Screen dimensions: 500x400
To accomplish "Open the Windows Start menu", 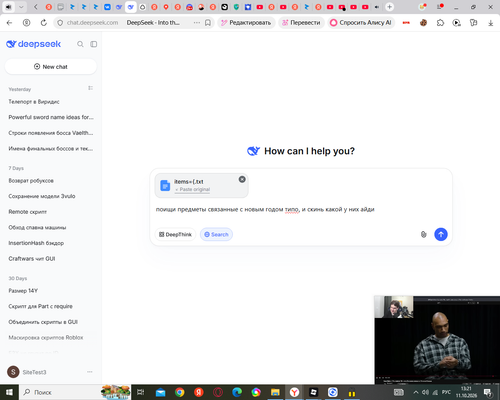I will click(9, 392).
